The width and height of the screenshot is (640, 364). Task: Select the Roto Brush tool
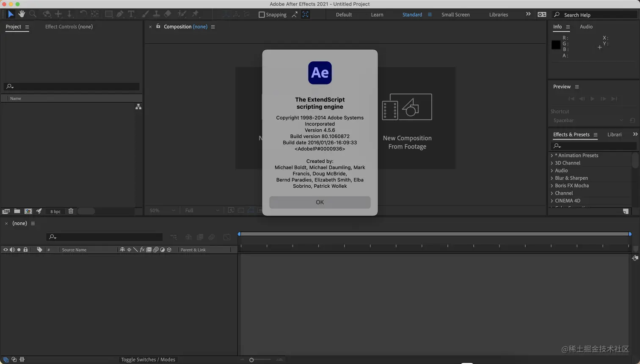[182, 14]
